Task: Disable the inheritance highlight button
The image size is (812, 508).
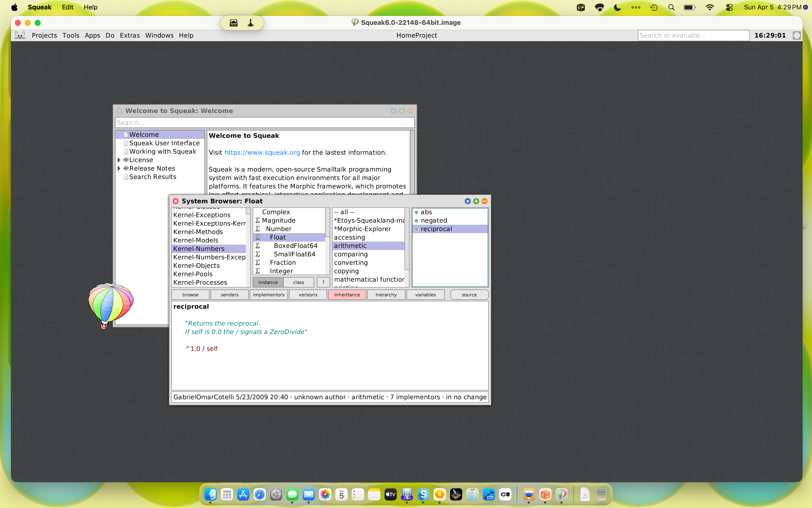Action: 347,295
